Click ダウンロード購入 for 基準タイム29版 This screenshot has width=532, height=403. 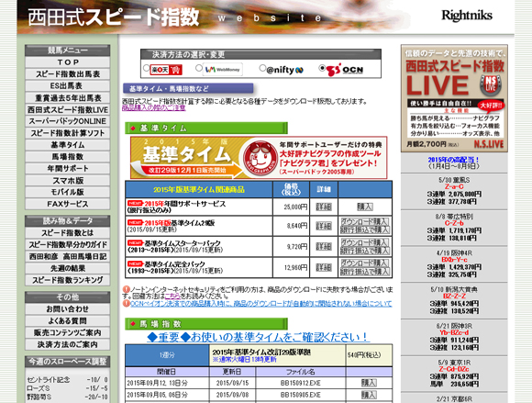click(365, 222)
